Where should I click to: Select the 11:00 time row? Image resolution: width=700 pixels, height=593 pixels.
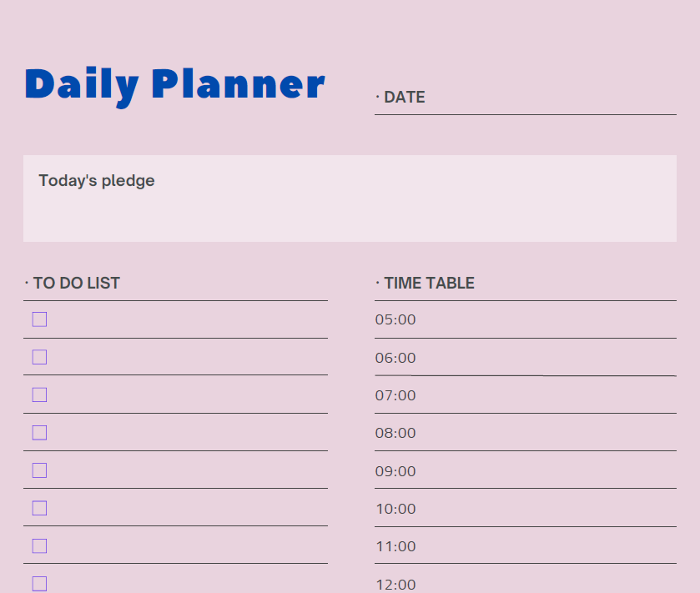click(525, 546)
